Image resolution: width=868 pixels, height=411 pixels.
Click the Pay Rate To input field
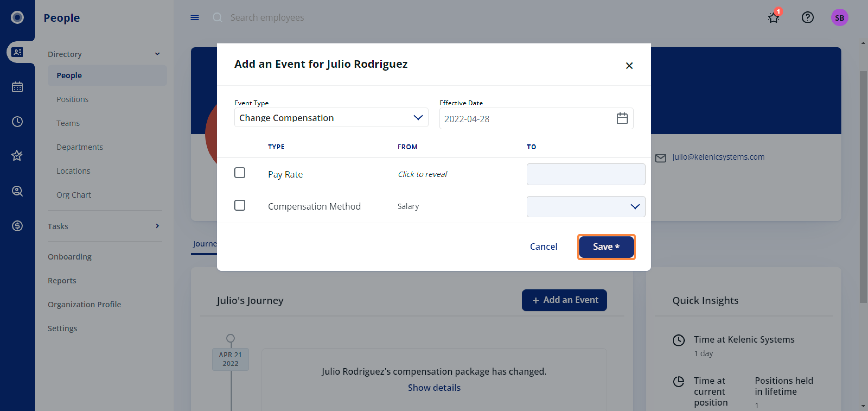pos(586,174)
